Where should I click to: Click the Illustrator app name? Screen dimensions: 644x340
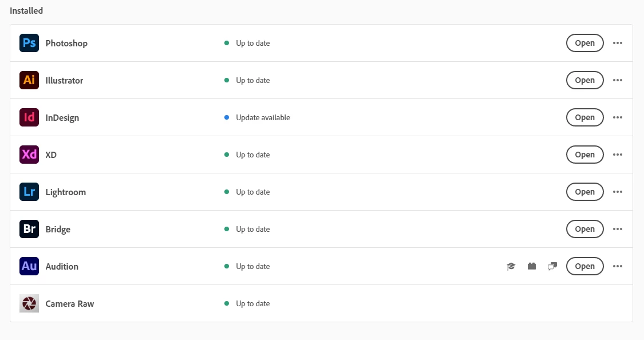coord(64,81)
